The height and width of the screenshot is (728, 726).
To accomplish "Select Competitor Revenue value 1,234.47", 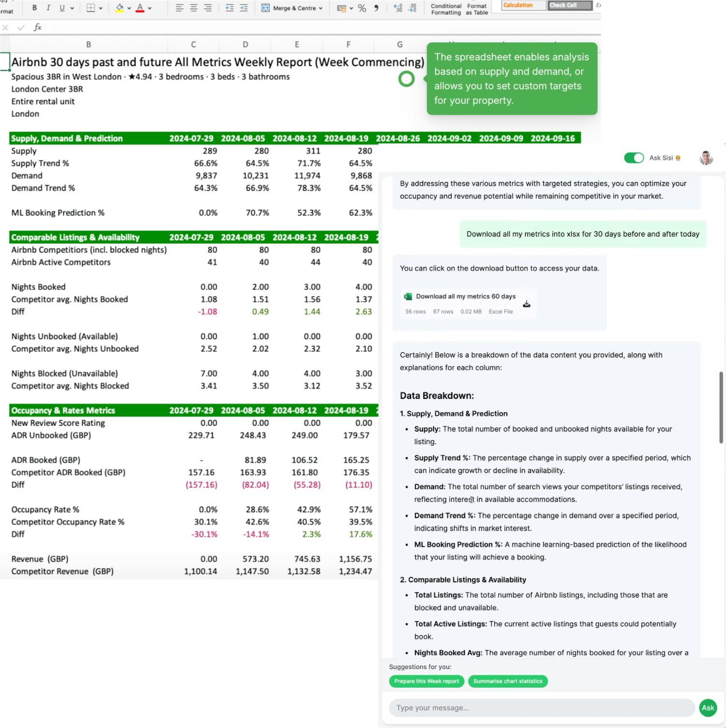I will pyautogui.click(x=355, y=571).
